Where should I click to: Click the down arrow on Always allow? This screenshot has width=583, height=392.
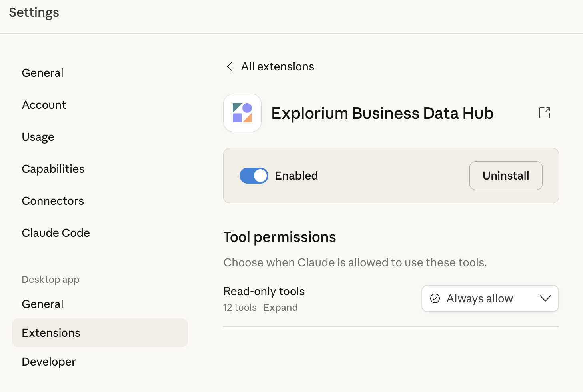[x=545, y=298]
